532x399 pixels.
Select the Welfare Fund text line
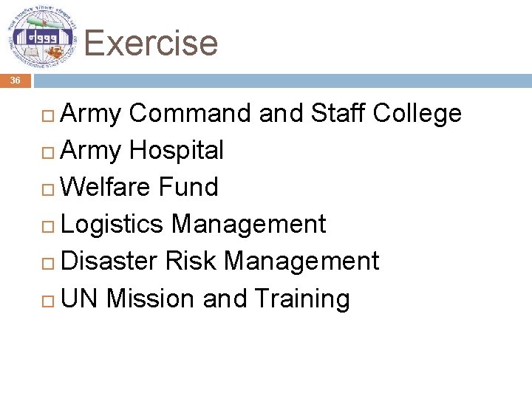139,187
